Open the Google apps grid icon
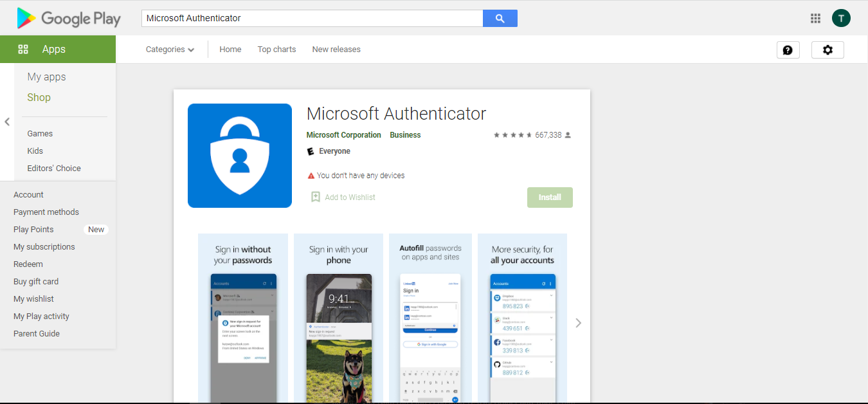The image size is (868, 404). 815,18
